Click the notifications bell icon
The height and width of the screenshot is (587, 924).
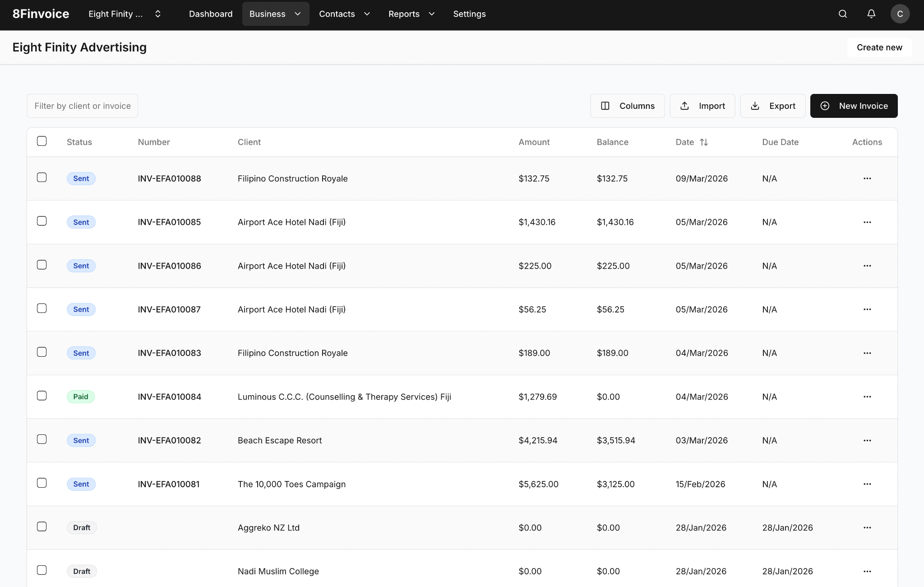tap(871, 14)
